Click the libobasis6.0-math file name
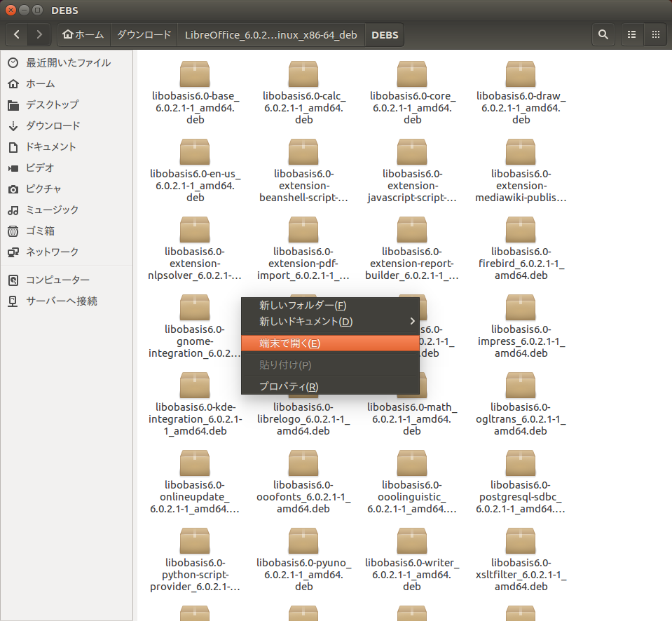Image resolution: width=672 pixels, height=621 pixels. (x=412, y=418)
